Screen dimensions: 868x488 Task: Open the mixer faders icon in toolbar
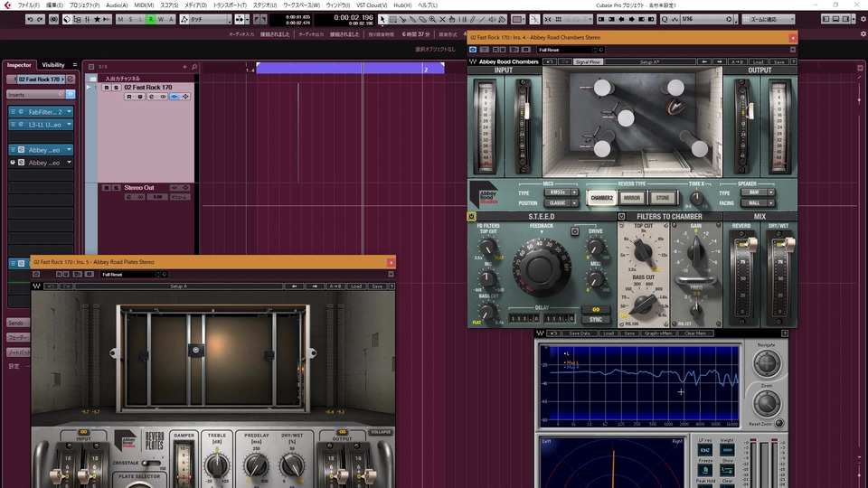coord(87,19)
